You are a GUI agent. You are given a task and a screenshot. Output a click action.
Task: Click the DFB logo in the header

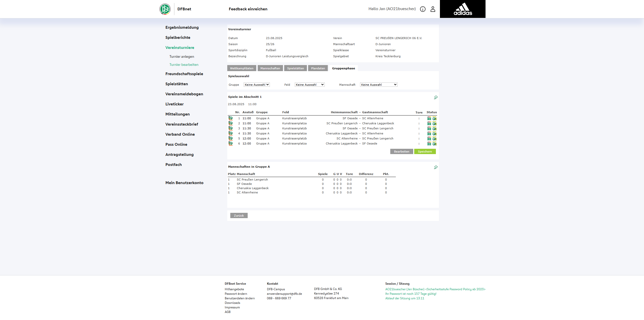tap(165, 9)
